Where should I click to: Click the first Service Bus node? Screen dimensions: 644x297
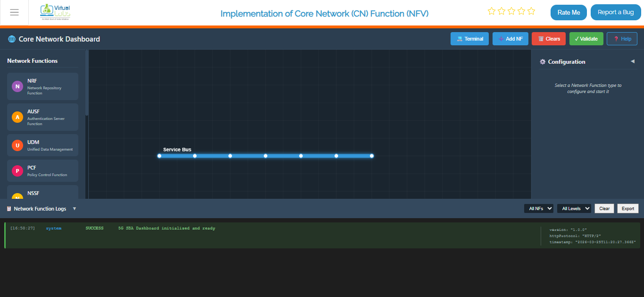tap(159, 156)
